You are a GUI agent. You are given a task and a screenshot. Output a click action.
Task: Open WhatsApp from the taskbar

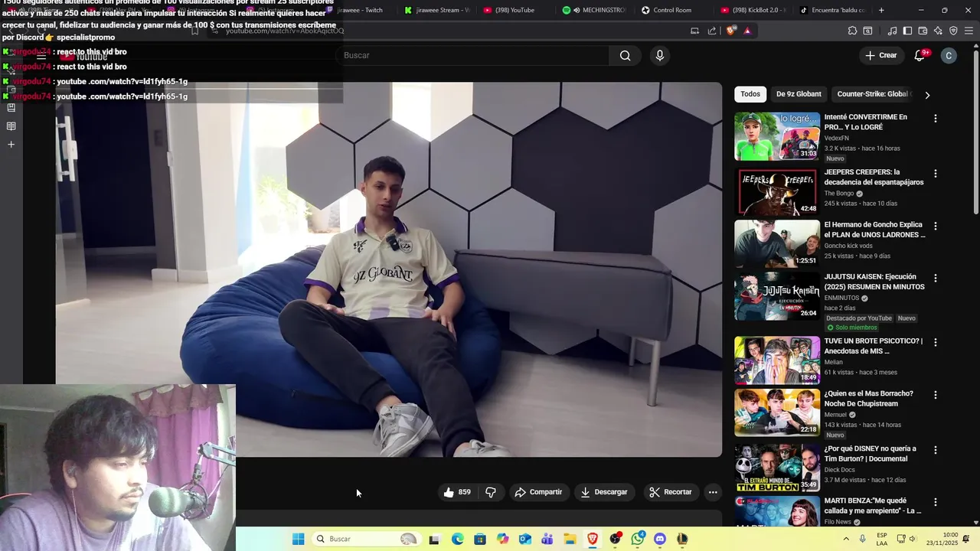638,539
